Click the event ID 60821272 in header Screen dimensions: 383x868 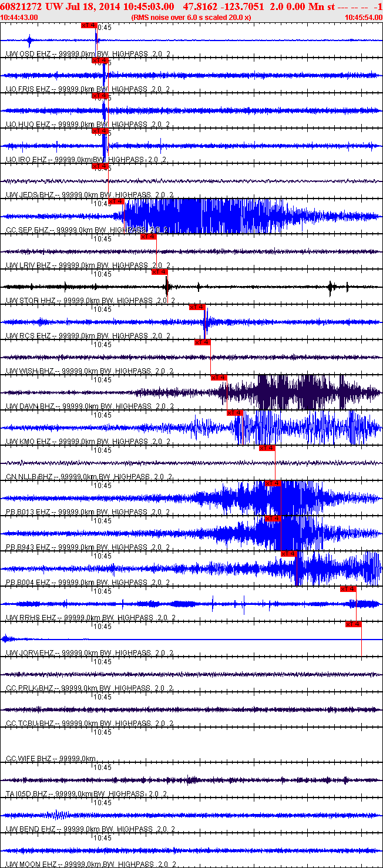[21, 6]
